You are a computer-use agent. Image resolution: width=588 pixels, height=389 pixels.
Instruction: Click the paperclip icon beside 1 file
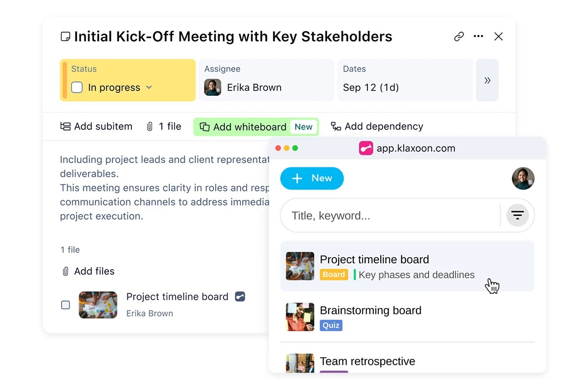150,126
